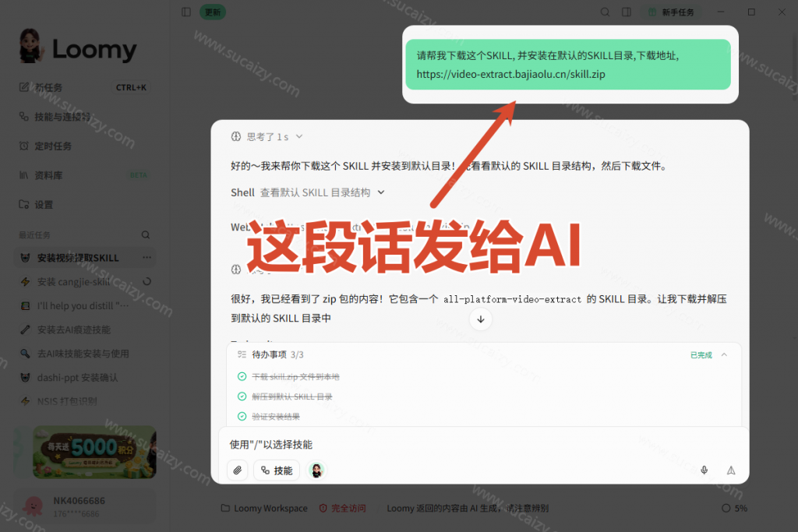Focus the 使用"/"以选择技能 message input
This screenshot has width=798, height=532.
(483, 445)
